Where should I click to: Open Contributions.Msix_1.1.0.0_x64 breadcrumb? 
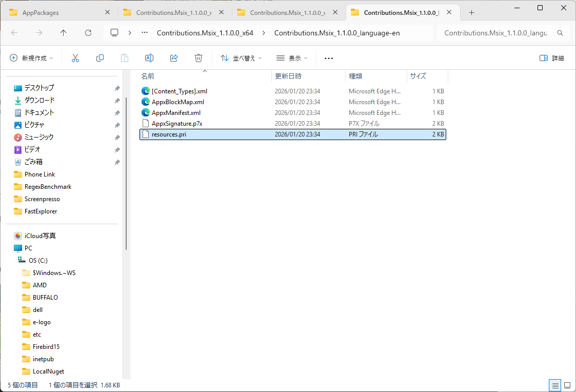[x=205, y=33]
